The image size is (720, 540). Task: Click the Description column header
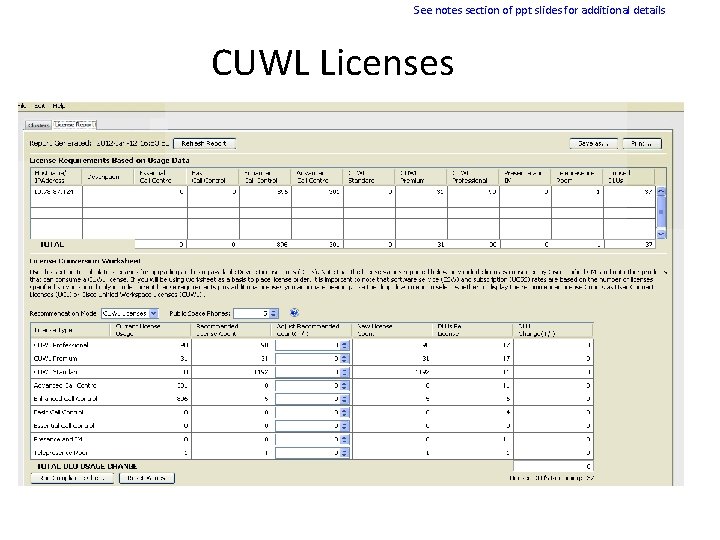point(108,177)
